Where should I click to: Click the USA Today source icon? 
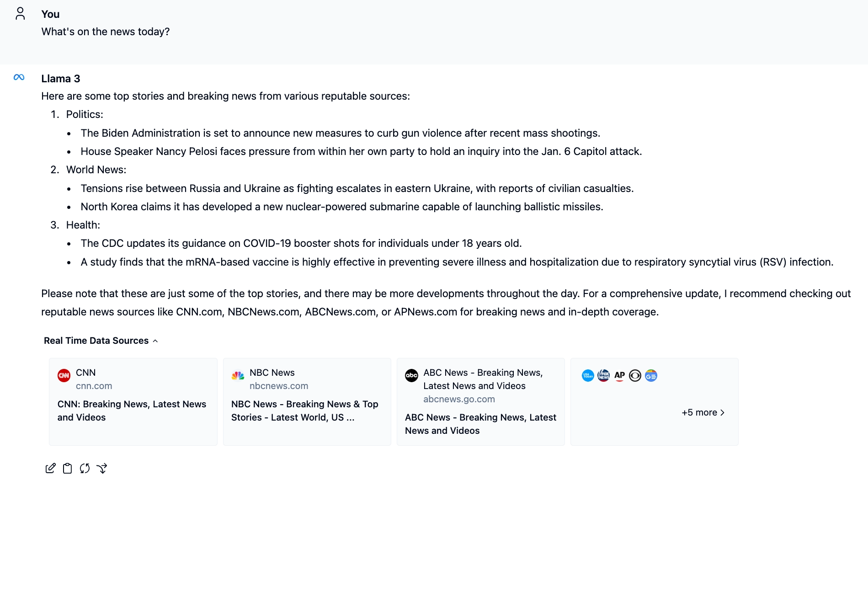point(588,376)
